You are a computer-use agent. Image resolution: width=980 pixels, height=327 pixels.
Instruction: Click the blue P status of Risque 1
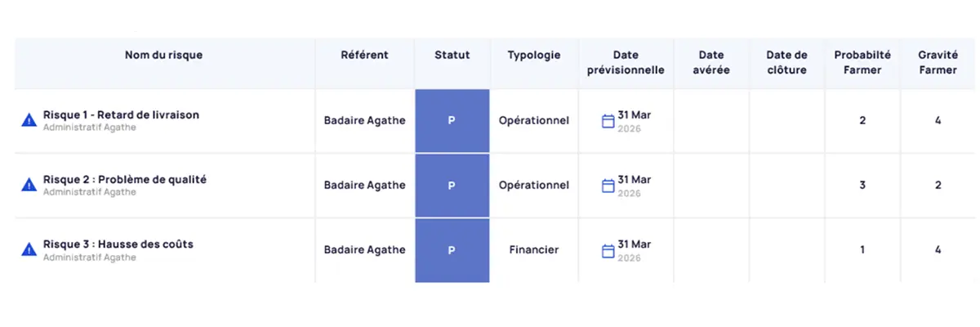452,120
